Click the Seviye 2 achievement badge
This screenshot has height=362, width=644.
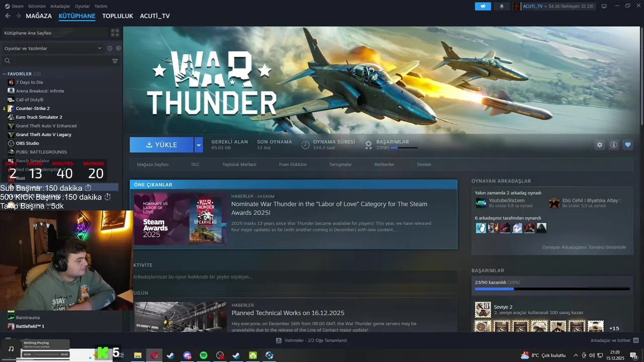pos(482,310)
